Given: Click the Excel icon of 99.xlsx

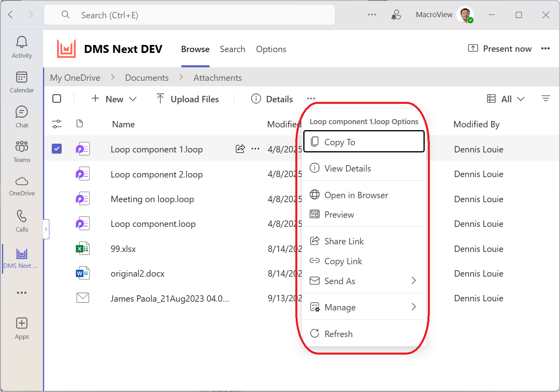Looking at the screenshot, I should coord(83,249).
